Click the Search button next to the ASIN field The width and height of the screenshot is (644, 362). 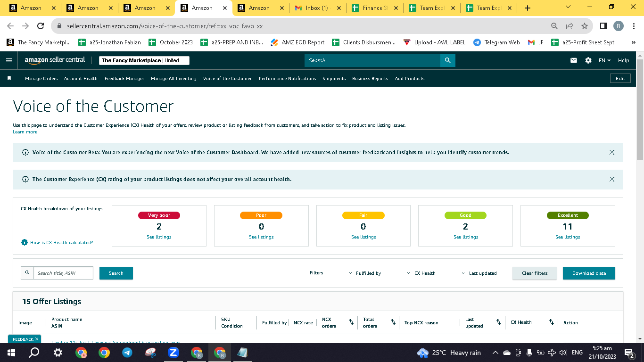(116, 273)
